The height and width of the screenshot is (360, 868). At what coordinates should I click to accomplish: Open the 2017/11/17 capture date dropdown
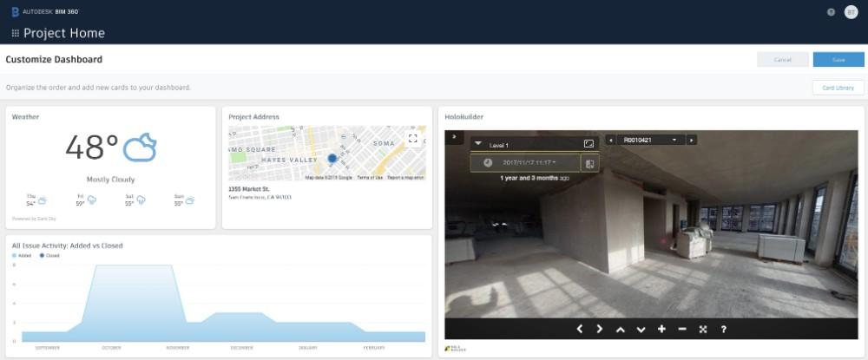(x=529, y=162)
